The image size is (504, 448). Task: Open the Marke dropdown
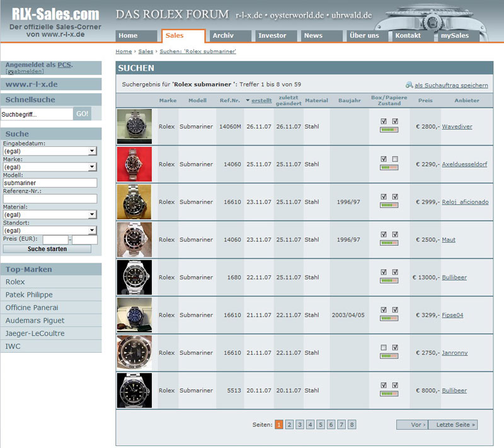click(50, 167)
